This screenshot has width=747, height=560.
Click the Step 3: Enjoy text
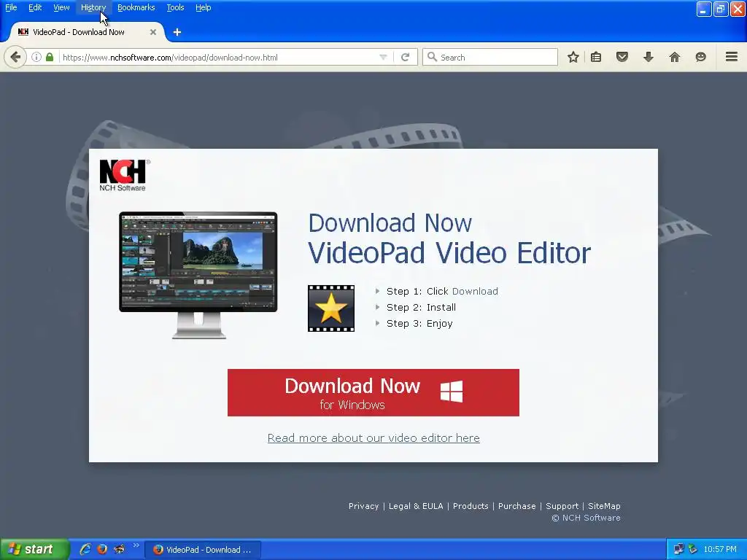pos(419,323)
